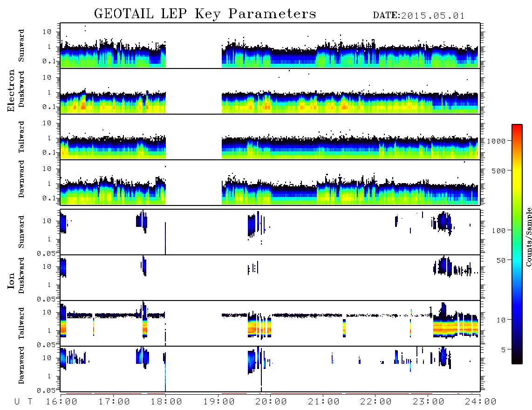This screenshot has width=532, height=410.
Task: Click the "20:00" time tick label
Action: (x=271, y=402)
